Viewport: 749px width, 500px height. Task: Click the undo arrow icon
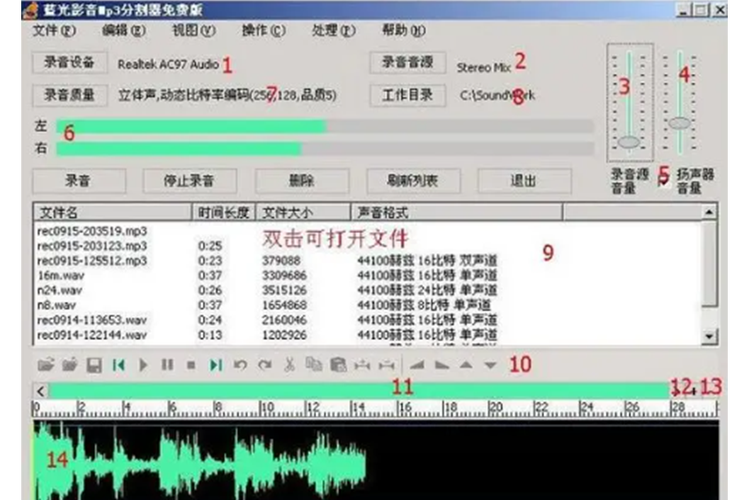[x=241, y=366]
